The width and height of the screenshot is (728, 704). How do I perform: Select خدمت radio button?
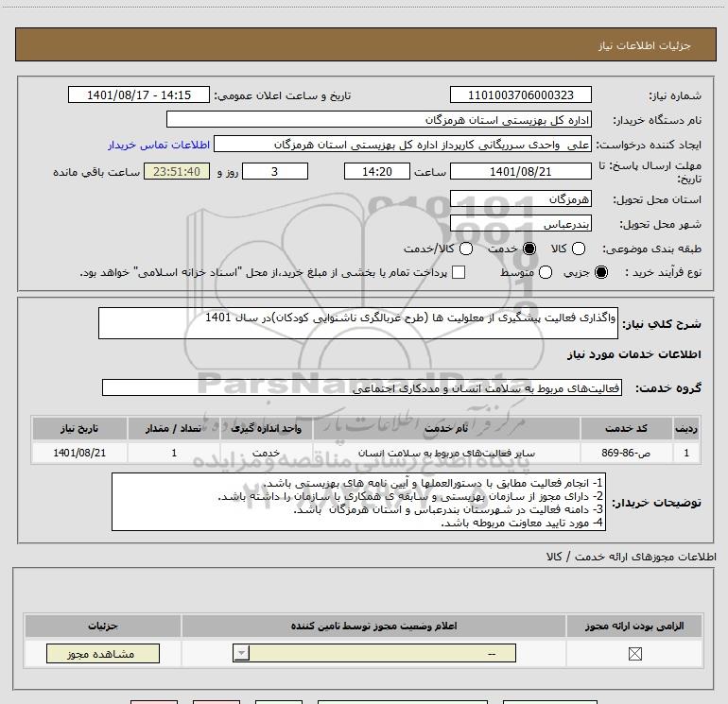(529, 249)
